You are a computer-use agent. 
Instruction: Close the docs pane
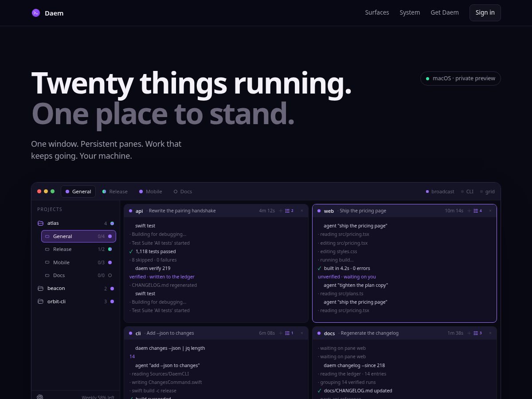tap(490, 333)
